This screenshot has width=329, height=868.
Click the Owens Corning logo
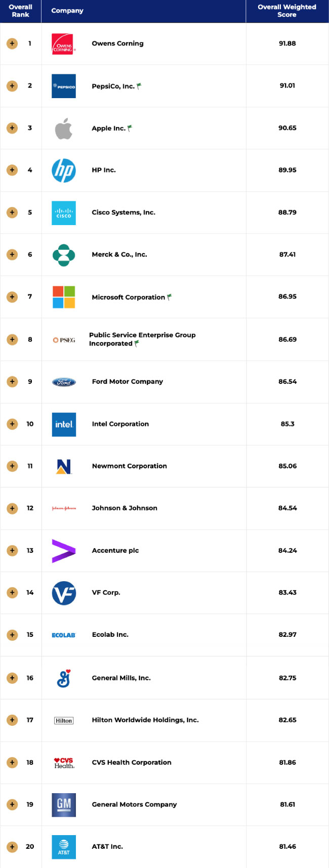(x=64, y=44)
